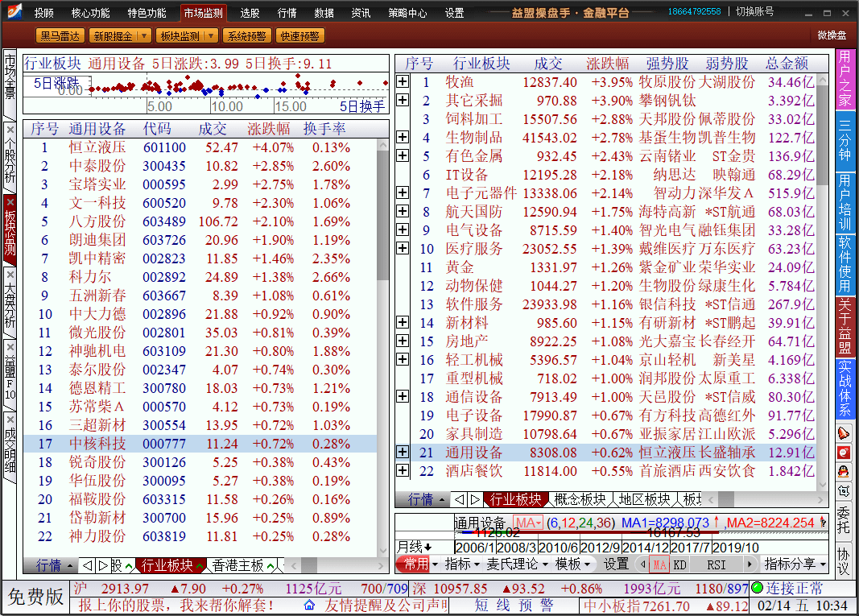Expand the 牧渔 sector row

tap(402, 81)
